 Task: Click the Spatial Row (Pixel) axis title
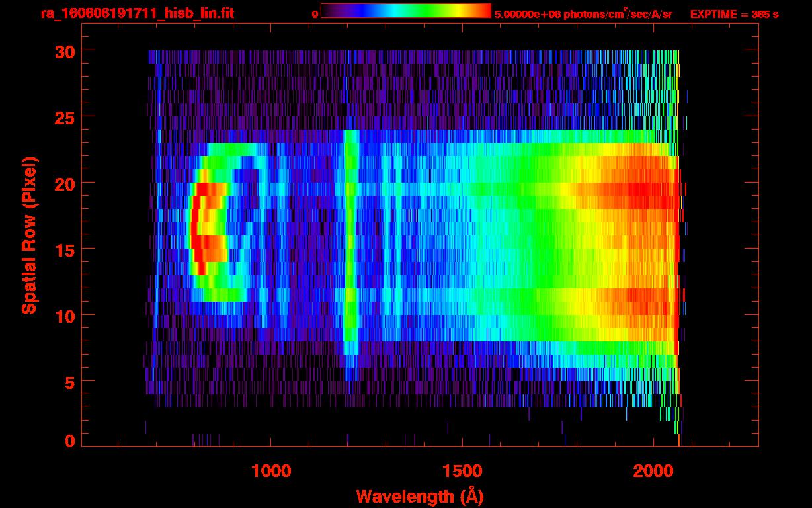pos(28,235)
